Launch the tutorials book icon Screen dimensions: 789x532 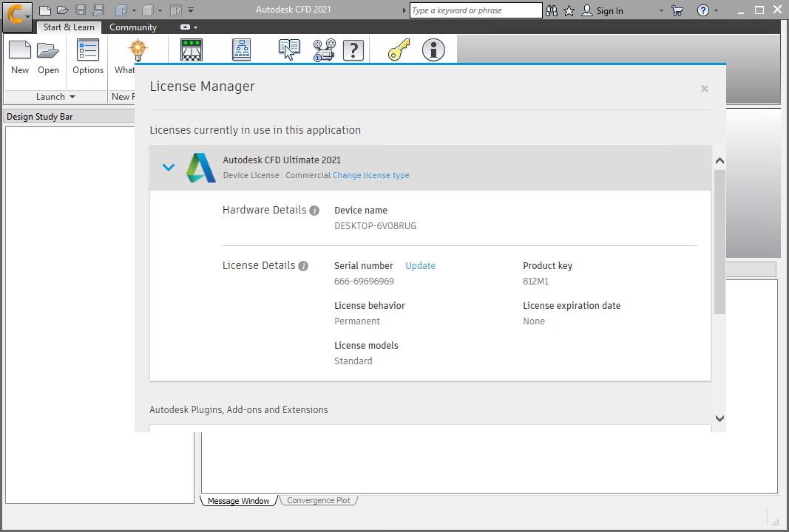288,49
